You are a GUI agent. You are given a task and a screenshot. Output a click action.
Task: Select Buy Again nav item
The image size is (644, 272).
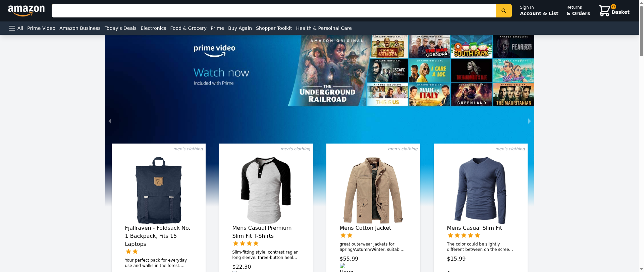pos(240,28)
